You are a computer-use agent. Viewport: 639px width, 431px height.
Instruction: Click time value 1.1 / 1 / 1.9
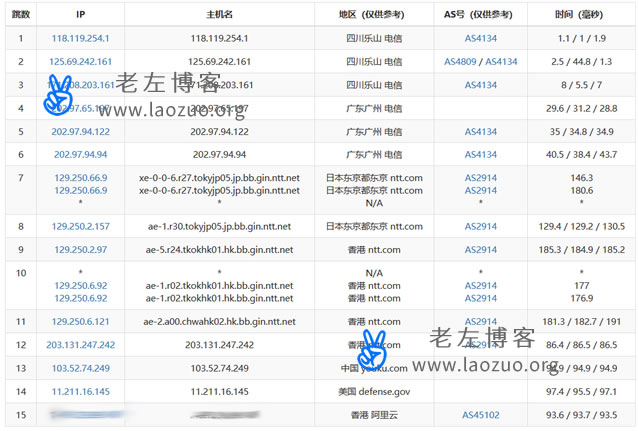pyautogui.click(x=582, y=38)
